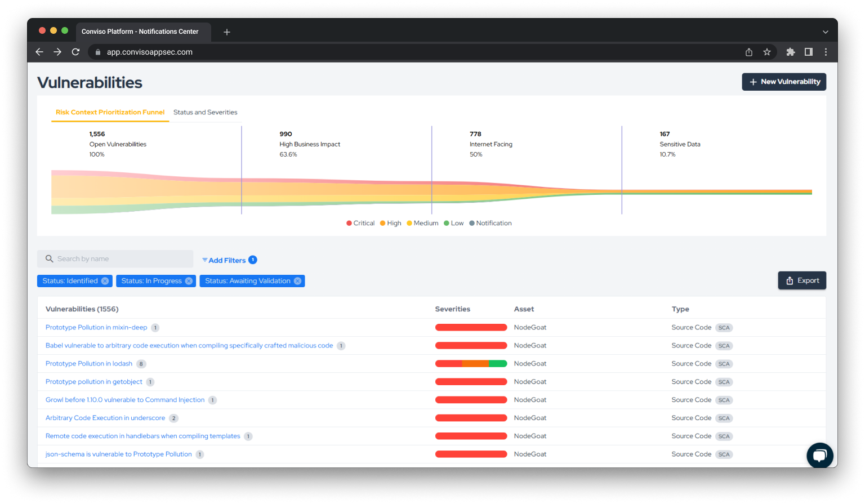Click the share page icon in address bar
This screenshot has width=865, height=504.
coord(749,52)
